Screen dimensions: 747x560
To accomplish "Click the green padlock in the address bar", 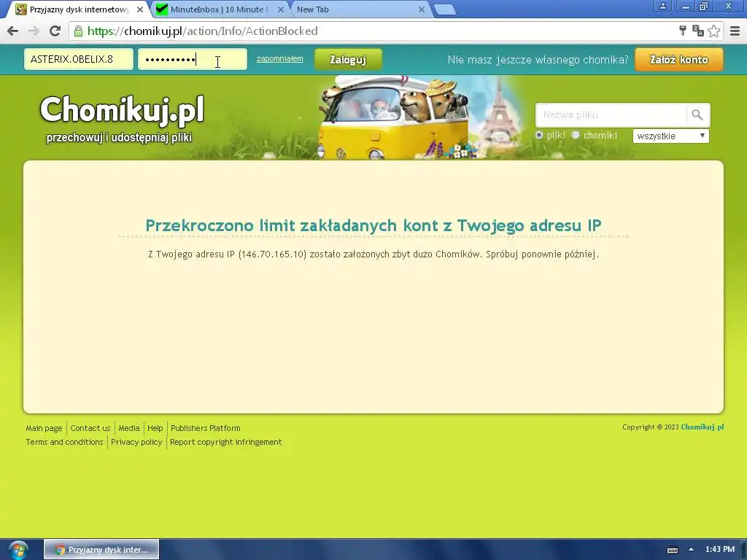I will (x=78, y=31).
